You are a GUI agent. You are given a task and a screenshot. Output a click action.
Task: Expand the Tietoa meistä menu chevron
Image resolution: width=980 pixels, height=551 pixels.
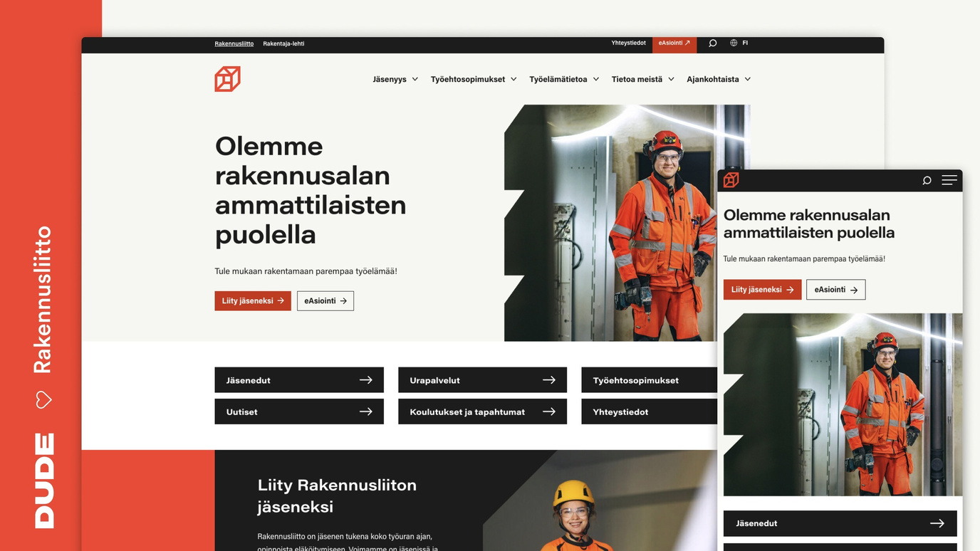point(671,79)
